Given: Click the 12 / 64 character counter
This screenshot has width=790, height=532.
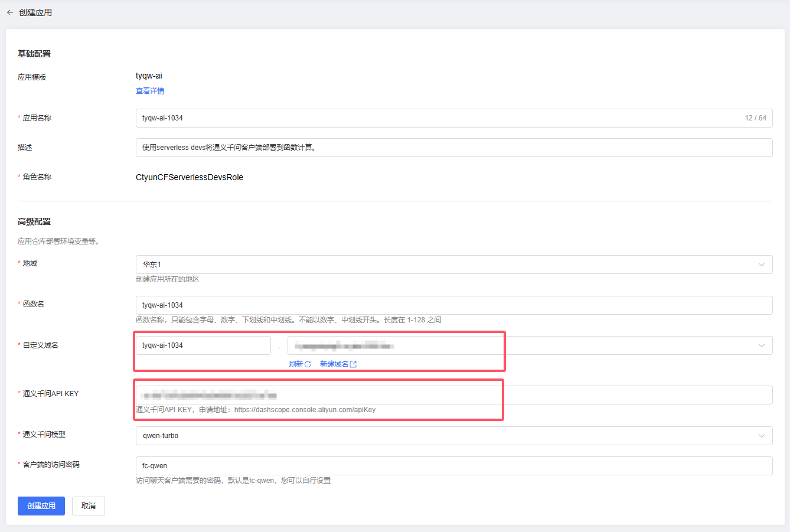Looking at the screenshot, I should (x=755, y=118).
